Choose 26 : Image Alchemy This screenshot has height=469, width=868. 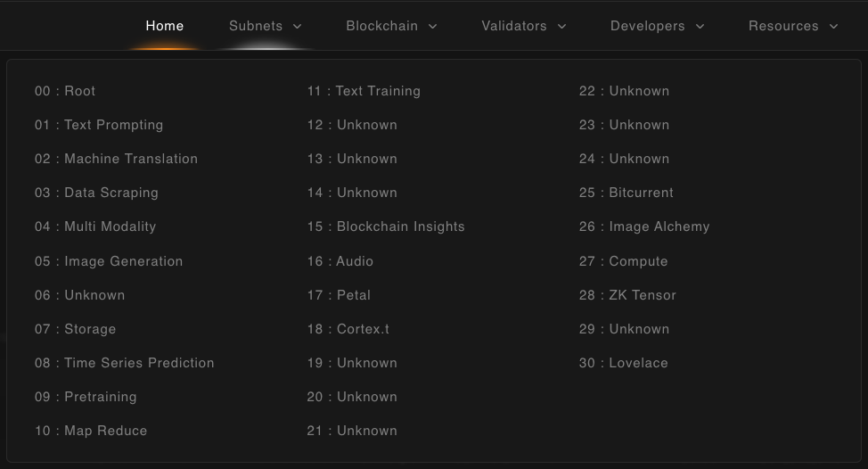tap(644, 226)
